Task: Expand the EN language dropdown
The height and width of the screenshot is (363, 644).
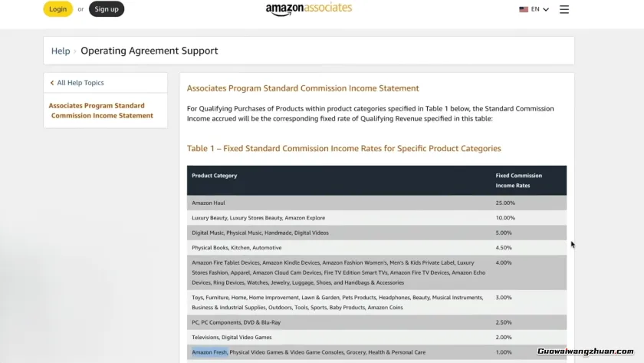Action: click(x=540, y=9)
